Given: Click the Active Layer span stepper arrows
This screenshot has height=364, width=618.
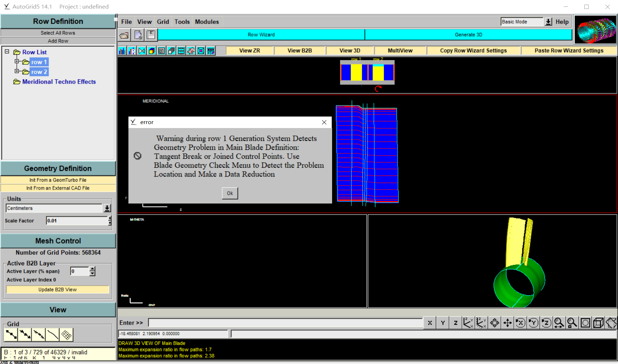Looking at the screenshot, I should pos(92,271).
